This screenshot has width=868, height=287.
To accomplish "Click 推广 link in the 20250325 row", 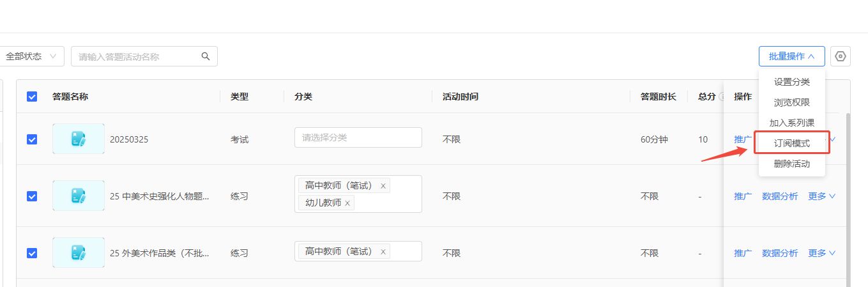I will coord(743,139).
